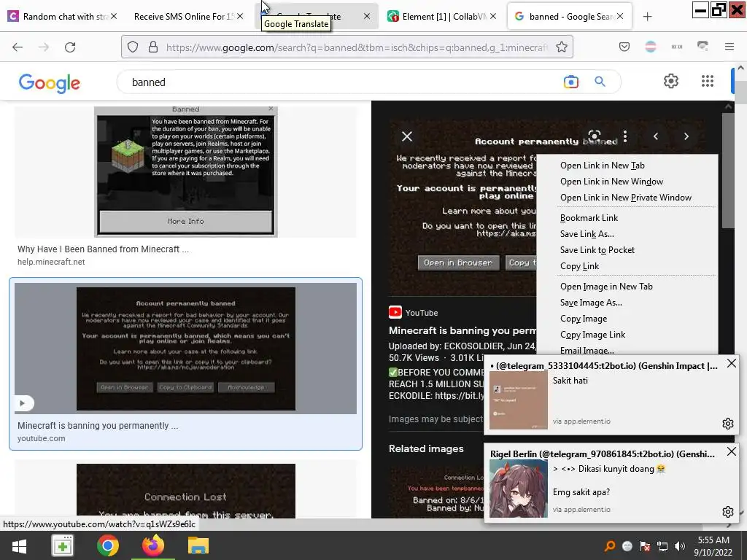The height and width of the screenshot is (560, 747).
Task: Click the taskbar volume speaker icon
Action: (680, 546)
